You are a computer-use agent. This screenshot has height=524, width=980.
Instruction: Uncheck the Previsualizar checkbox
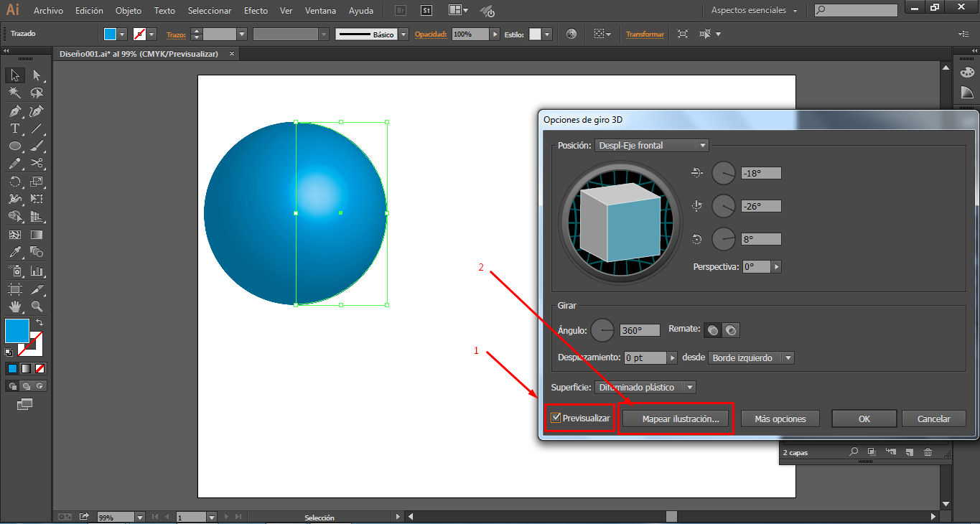coord(556,418)
